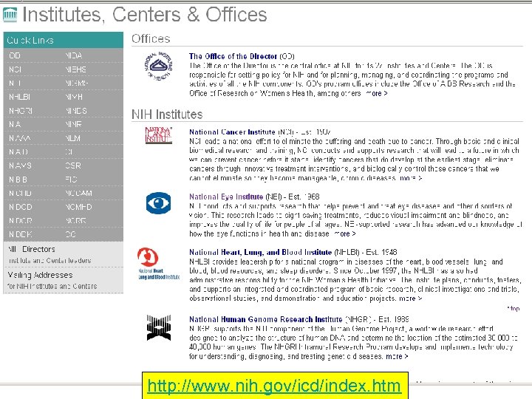This screenshot has width=532, height=399.
Task: Select NIDCR in Quick Links
Action: (x=21, y=220)
